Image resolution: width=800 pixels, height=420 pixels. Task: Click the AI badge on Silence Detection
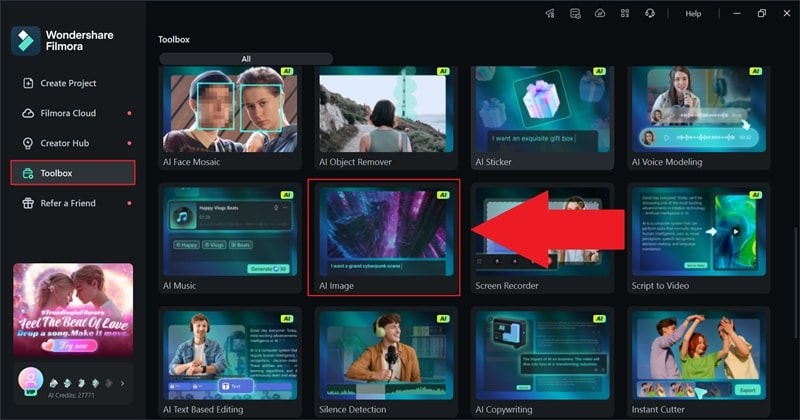click(x=443, y=318)
